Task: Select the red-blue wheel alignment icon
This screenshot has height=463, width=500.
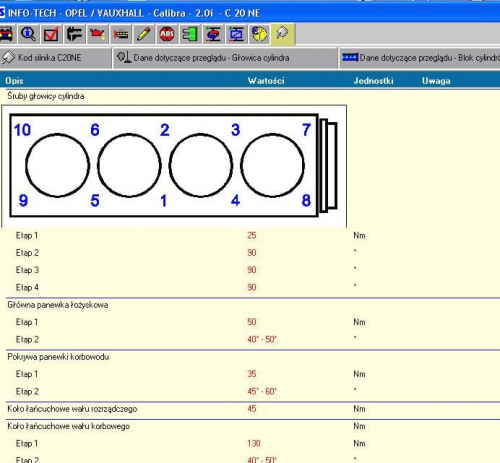Action: pyautogui.click(x=213, y=34)
